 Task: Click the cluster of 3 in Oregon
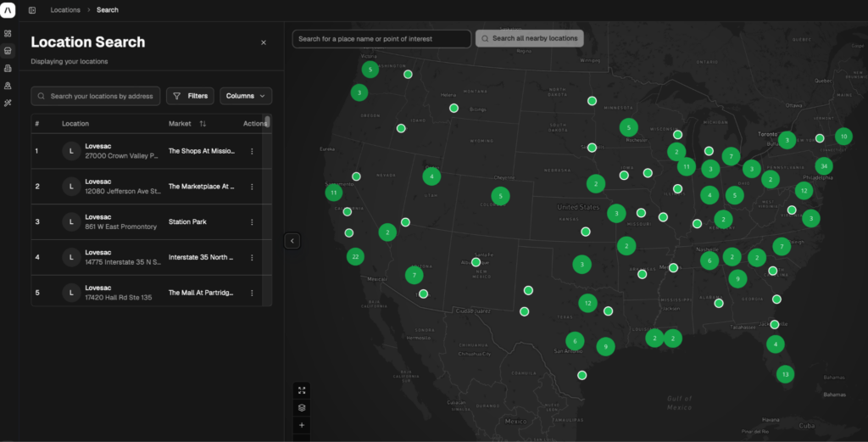[x=359, y=92]
